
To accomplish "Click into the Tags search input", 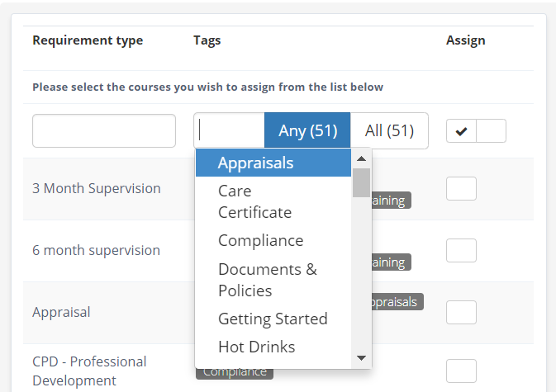I will point(230,130).
